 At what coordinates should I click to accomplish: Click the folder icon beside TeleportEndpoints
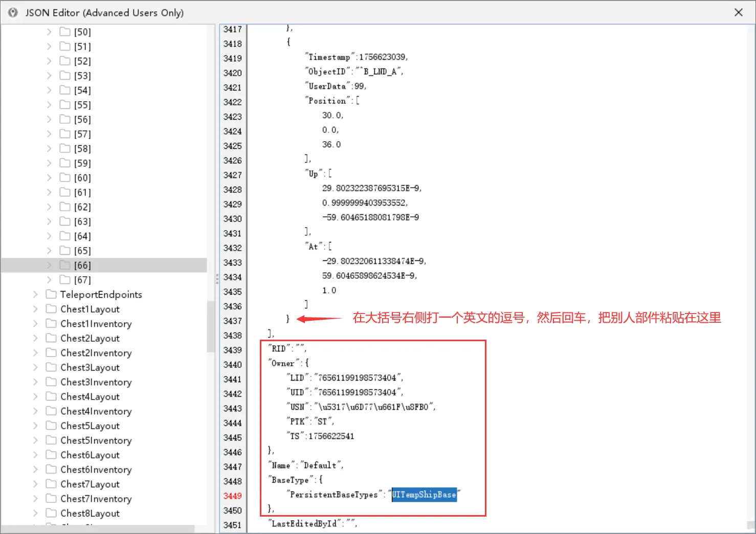coord(51,294)
